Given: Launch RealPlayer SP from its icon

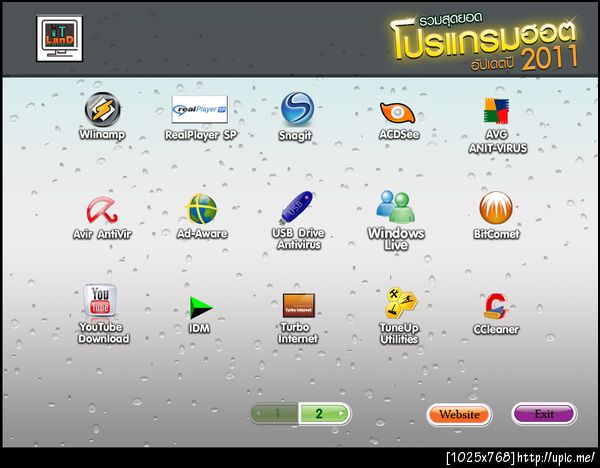Looking at the screenshot, I should point(200,109).
